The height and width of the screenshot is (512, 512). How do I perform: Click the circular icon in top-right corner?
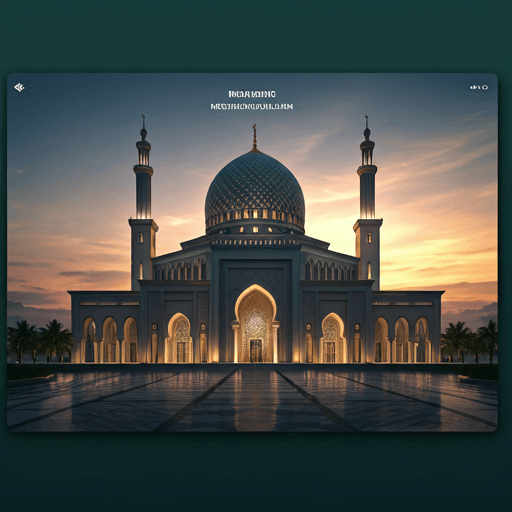485,88
